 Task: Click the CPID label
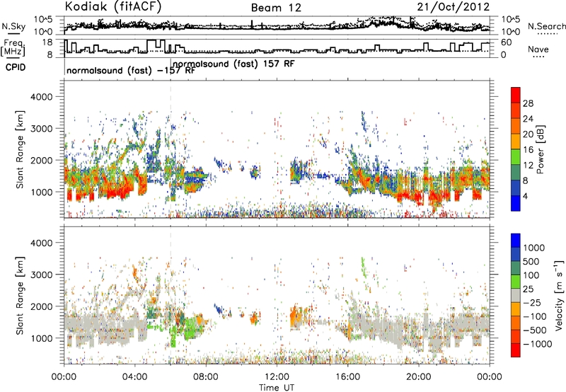(16, 67)
